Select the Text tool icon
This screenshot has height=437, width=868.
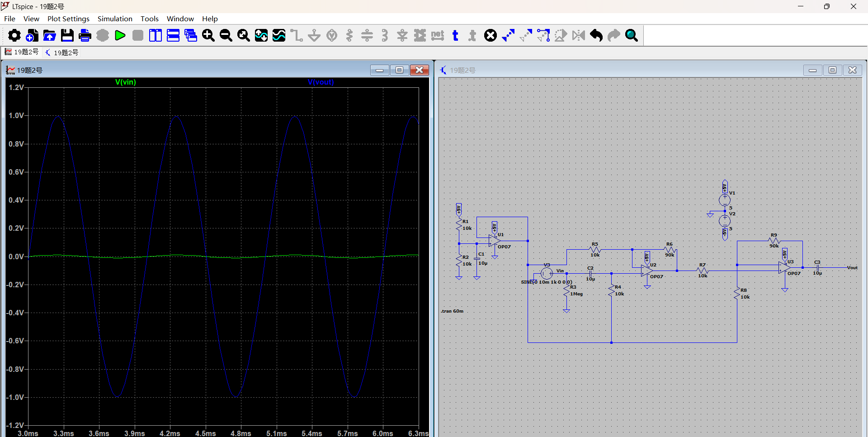tap(455, 35)
